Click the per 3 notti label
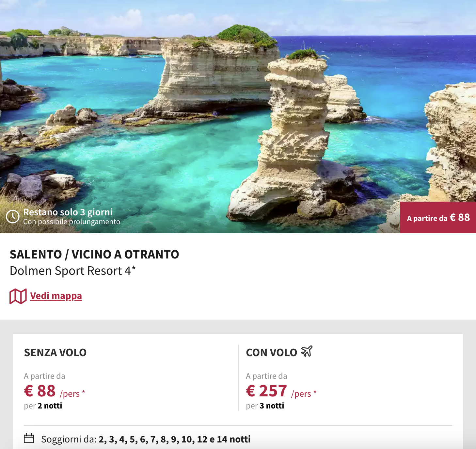Image resolution: width=476 pixels, height=449 pixels. pos(265,406)
